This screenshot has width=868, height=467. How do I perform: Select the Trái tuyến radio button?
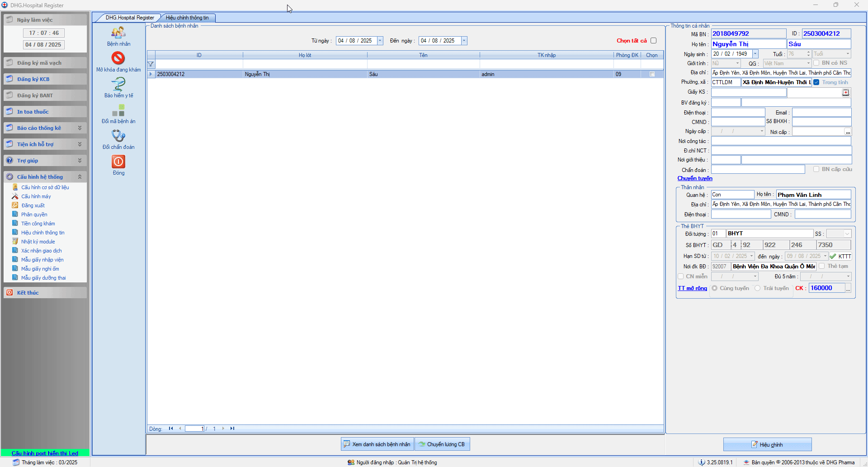(x=758, y=288)
